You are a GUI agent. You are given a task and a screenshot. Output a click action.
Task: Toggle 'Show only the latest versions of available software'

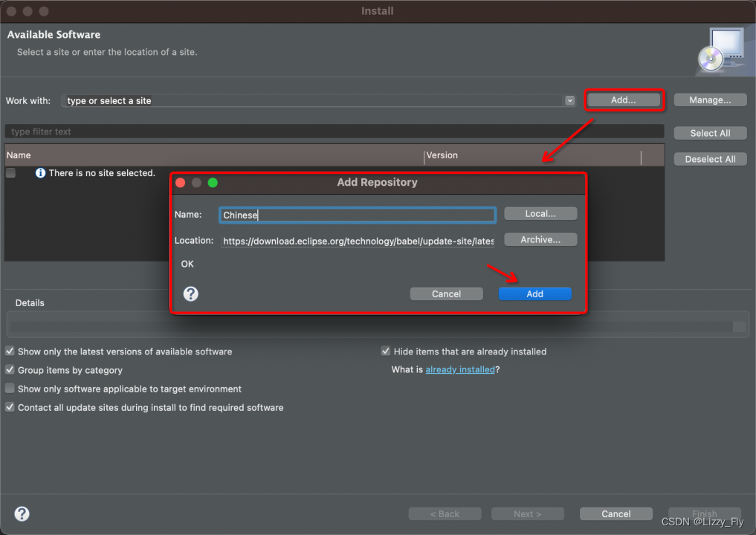[10, 351]
